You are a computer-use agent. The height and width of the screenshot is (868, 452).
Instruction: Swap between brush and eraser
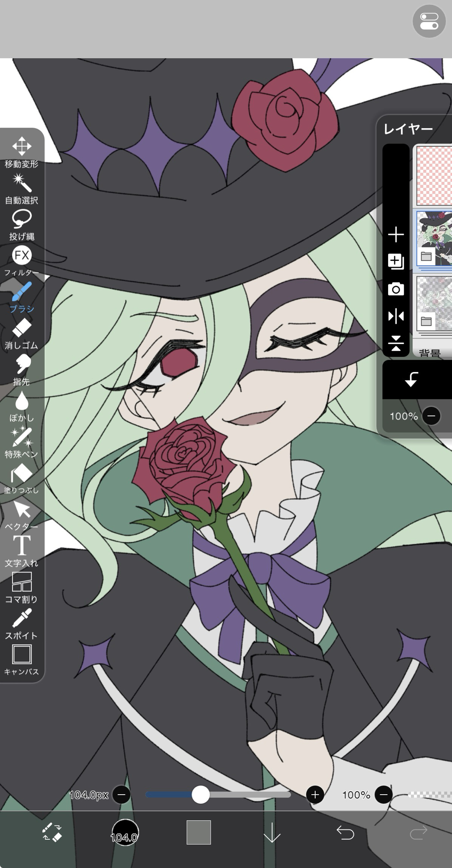[x=52, y=832]
